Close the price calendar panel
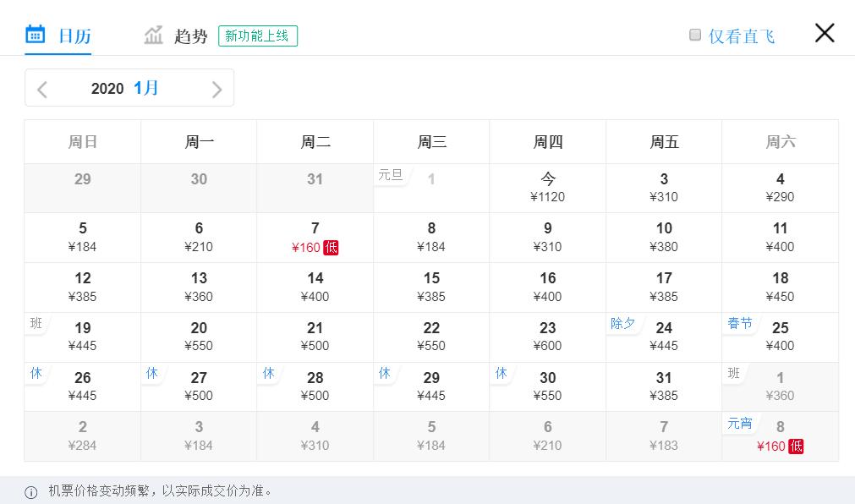 (x=825, y=33)
